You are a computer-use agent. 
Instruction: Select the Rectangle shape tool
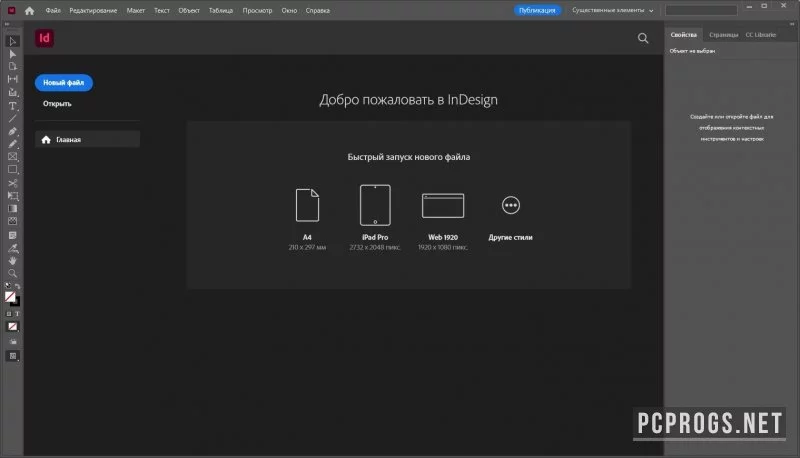[x=12, y=169]
